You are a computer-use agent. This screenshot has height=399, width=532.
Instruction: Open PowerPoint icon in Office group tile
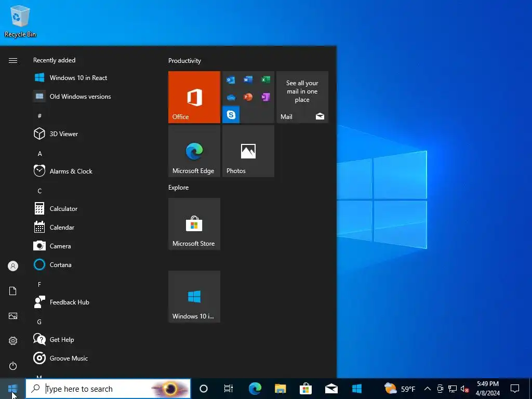point(248,97)
